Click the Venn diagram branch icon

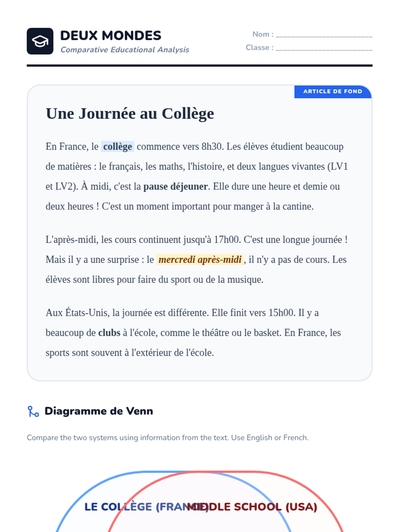coord(33,411)
